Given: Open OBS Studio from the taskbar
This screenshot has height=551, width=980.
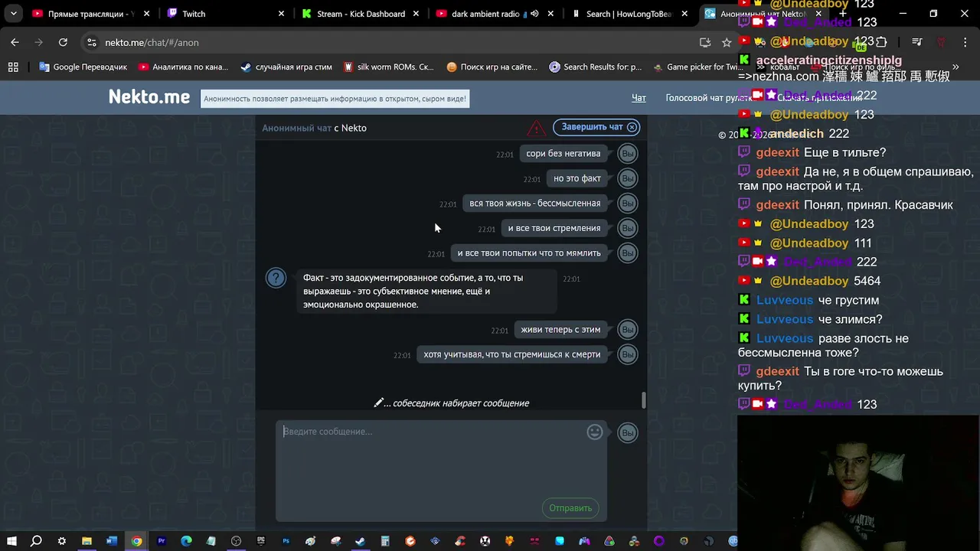Looking at the screenshot, I should (236, 541).
